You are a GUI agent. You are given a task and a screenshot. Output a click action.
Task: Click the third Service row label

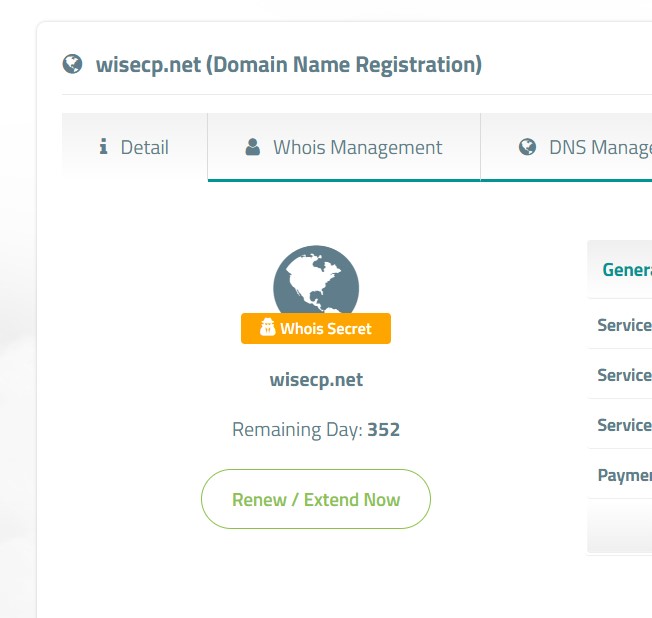click(x=624, y=425)
